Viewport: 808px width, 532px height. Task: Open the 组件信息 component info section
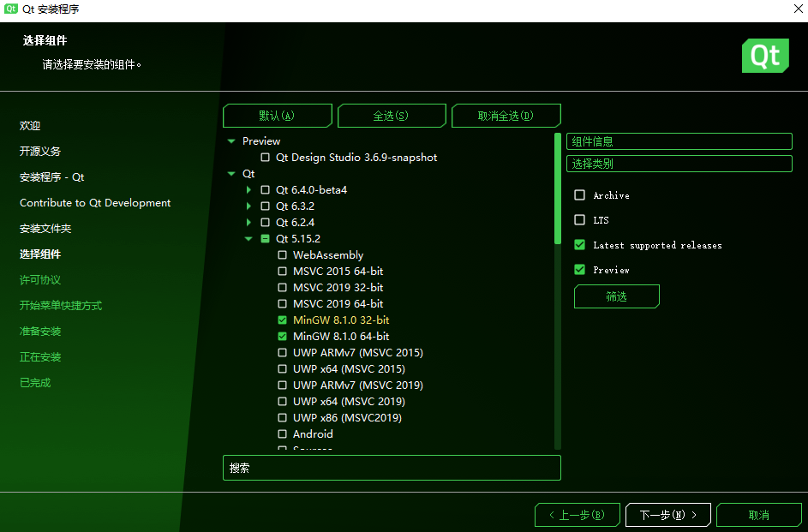[x=679, y=141]
